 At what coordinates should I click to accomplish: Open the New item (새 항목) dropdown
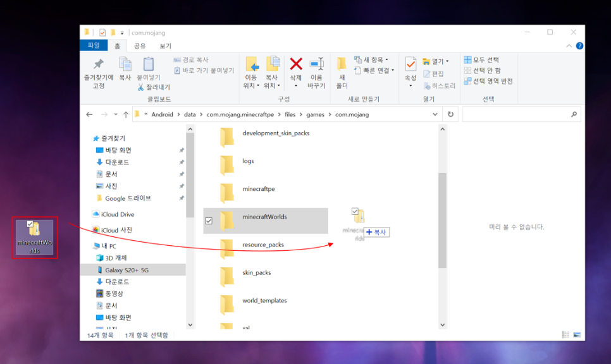coord(371,59)
